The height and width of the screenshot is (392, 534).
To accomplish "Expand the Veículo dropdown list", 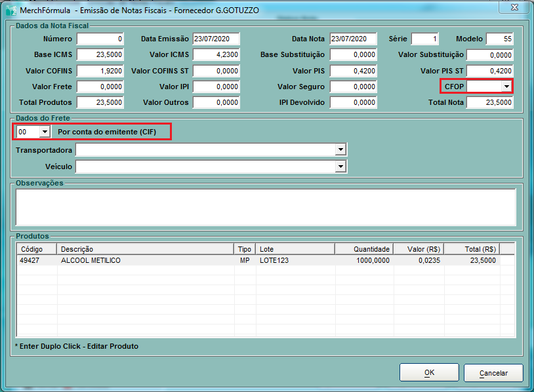I will [340, 167].
